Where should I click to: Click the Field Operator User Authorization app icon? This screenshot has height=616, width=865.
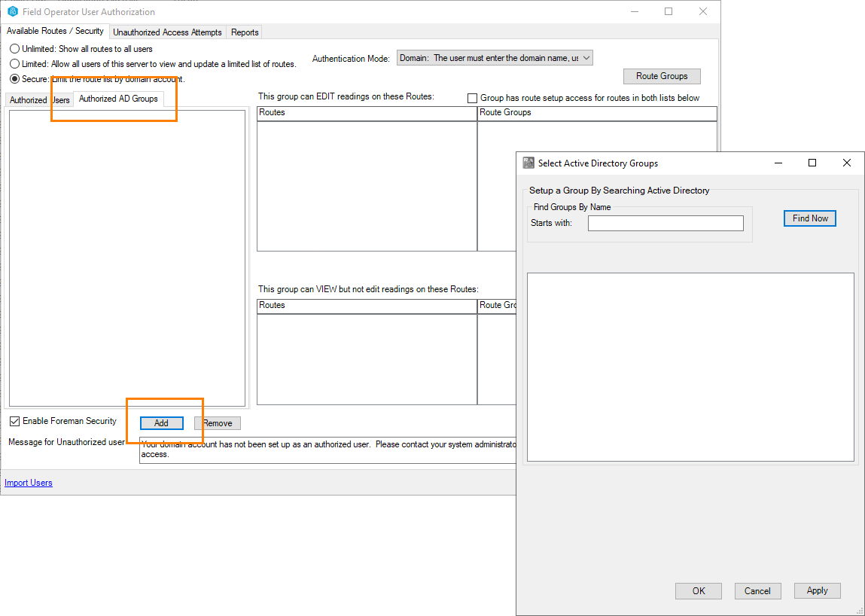13,11
